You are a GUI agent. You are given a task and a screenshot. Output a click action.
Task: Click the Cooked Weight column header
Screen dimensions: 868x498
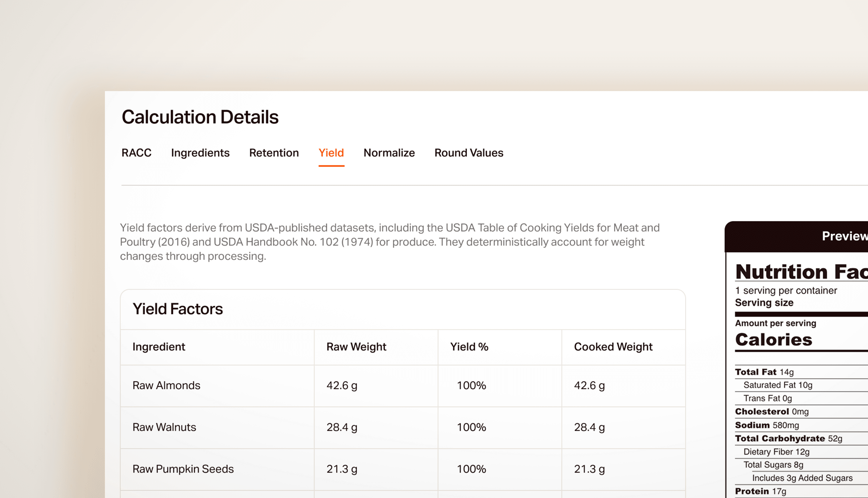click(x=613, y=347)
